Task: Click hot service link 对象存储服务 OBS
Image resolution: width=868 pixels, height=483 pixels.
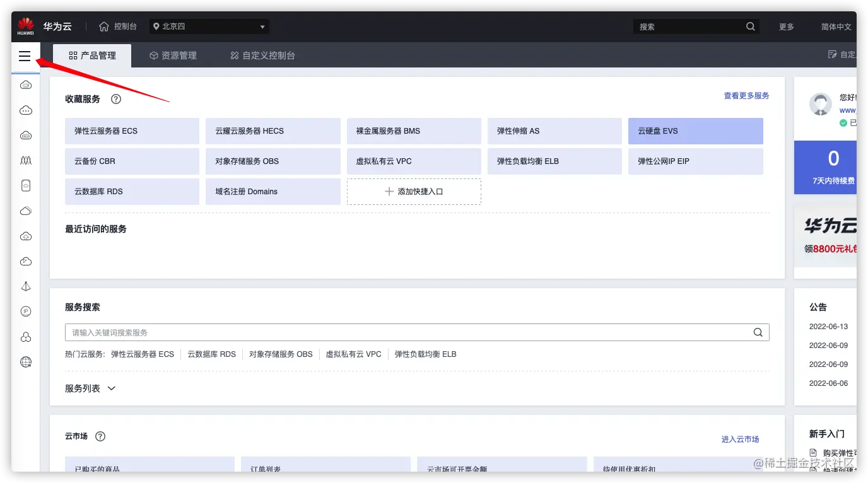Action: (281, 354)
